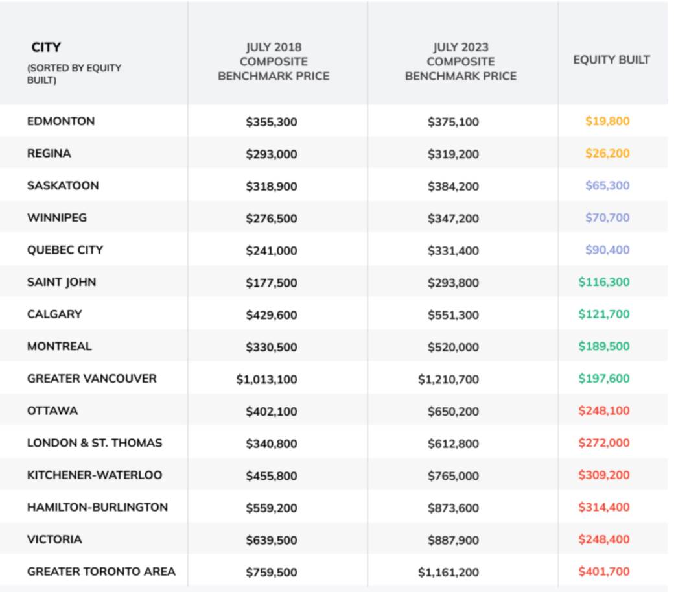Click Greater Vancouver's 2018 price $1,013,100
The width and height of the screenshot is (700, 592).
coord(266,379)
